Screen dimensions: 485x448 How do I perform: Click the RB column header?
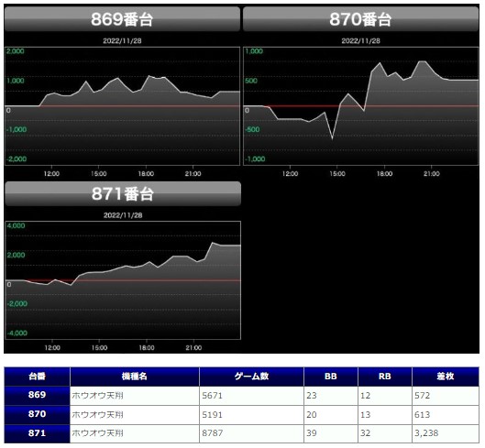tap(385, 377)
